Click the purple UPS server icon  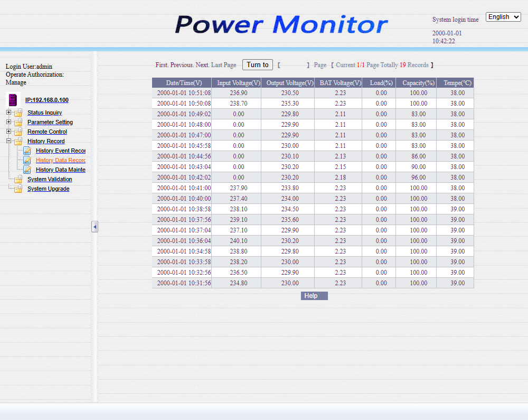coord(13,100)
